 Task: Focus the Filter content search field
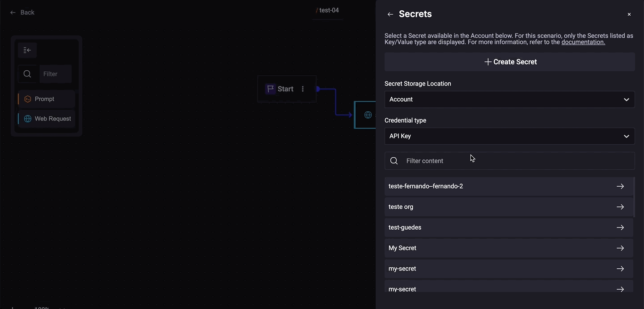(x=514, y=161)
